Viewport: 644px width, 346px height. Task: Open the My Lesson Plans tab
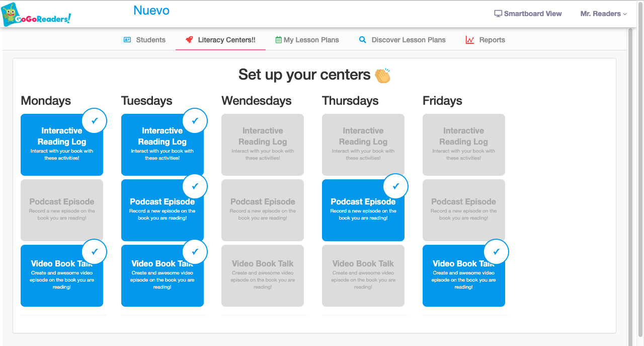312,39
